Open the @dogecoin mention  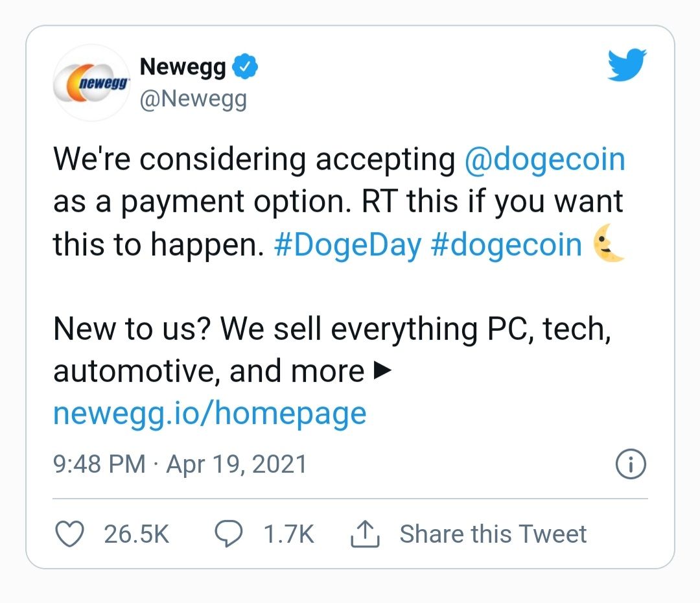[544, 160]
